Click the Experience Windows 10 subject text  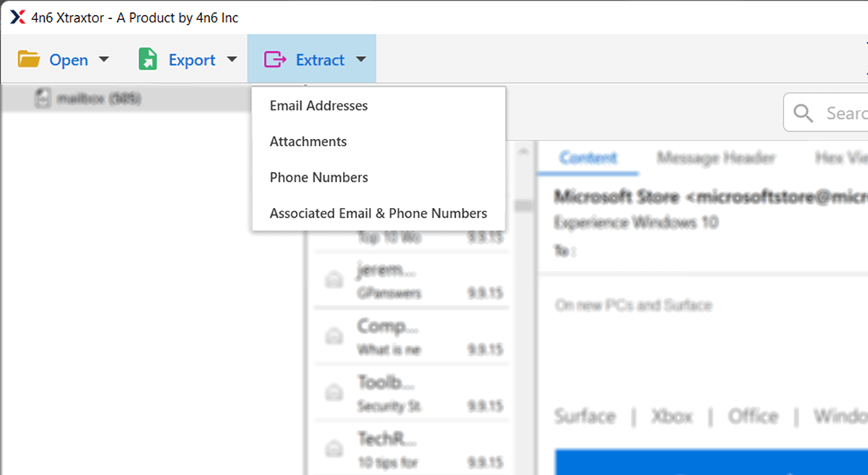(636, 222)
